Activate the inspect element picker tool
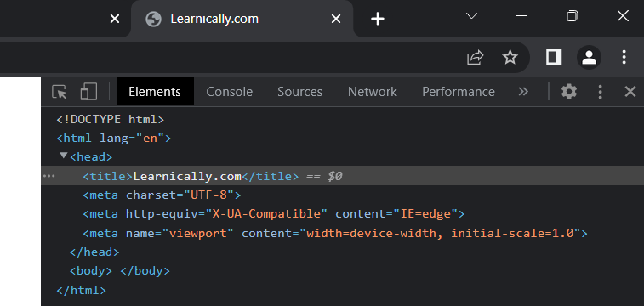644x306 pixels. (x=60, y=92)
